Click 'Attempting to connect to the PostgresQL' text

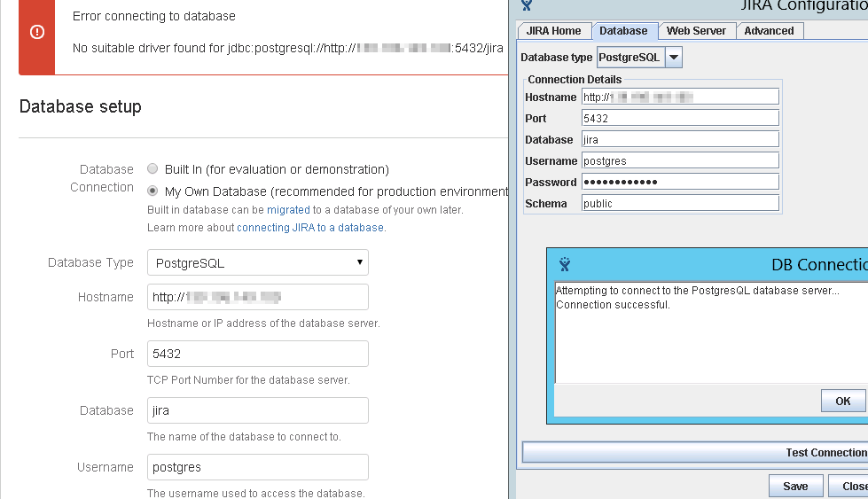[x=698, y=291]
